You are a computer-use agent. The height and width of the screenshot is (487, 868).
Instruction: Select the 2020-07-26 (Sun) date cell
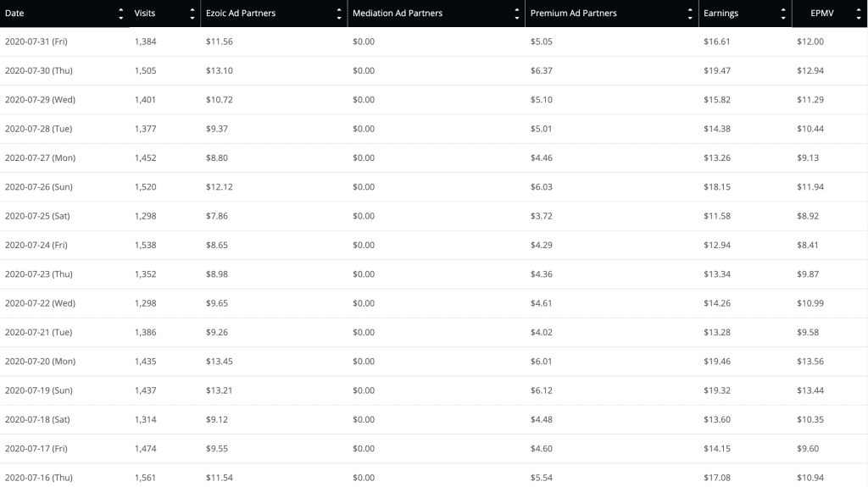pos(39,187)
